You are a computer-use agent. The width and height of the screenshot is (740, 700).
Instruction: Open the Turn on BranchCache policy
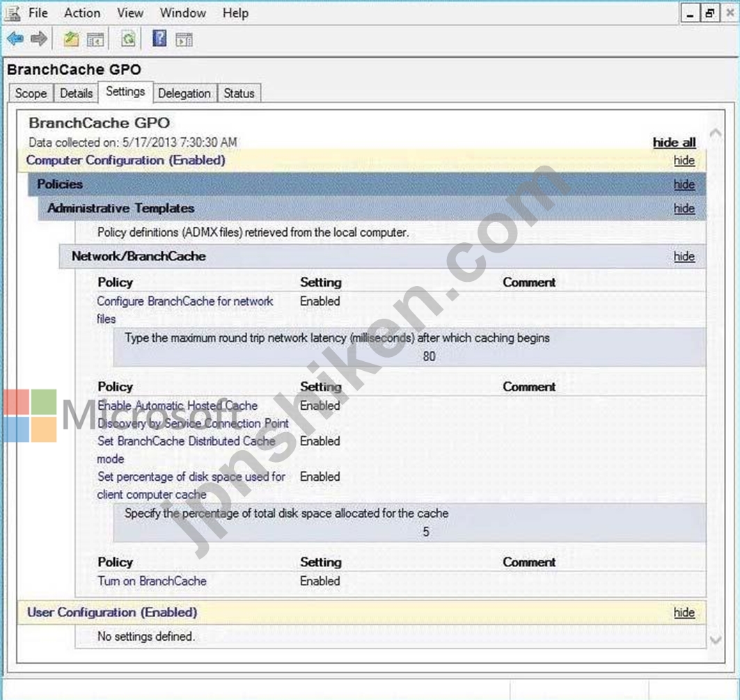152,581
